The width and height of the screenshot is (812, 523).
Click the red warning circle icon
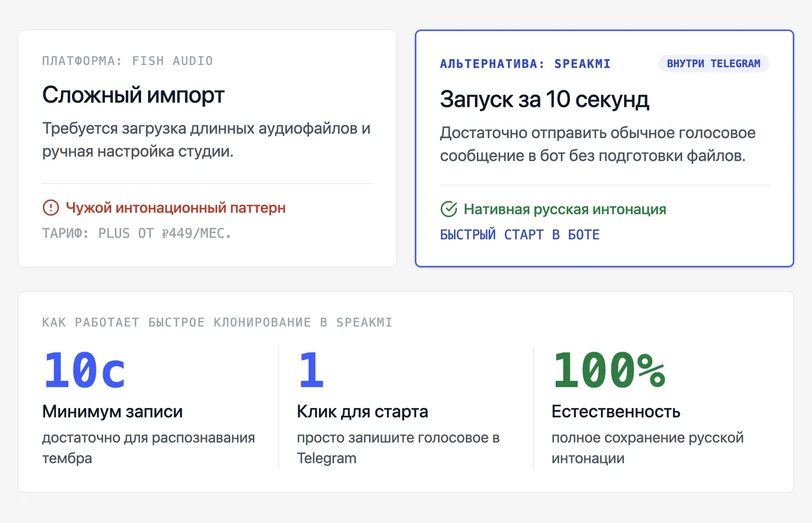pos(51,207)
